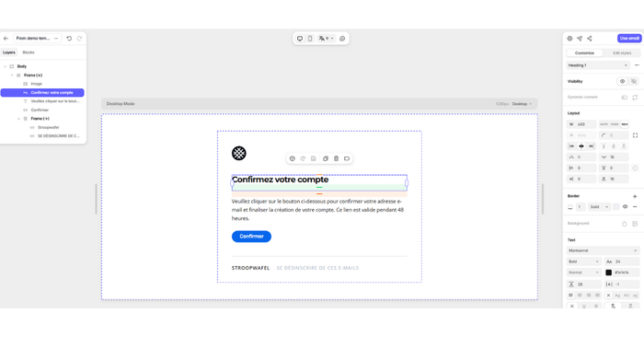Open the Heading 1 dropdown
The width and height of the screenshot is (644, 337).
pos(598,65)
